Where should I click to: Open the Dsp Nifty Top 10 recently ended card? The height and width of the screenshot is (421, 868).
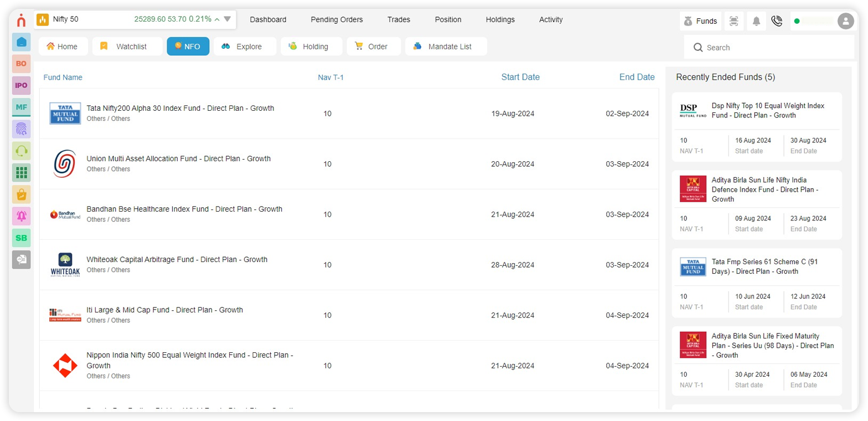756,127
